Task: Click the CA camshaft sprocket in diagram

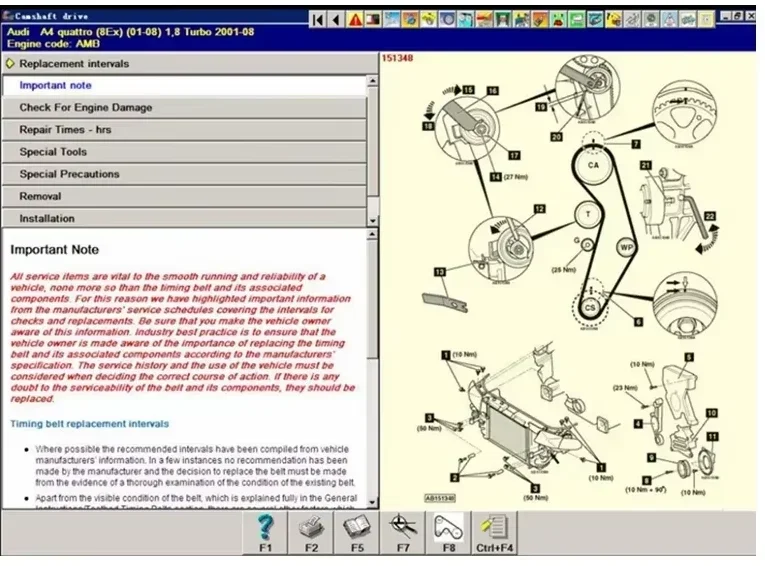Action: click(593, 165)
